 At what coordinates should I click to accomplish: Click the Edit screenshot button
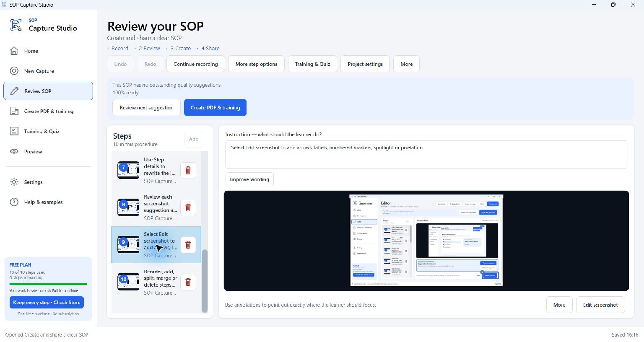(x=600, y=305)
